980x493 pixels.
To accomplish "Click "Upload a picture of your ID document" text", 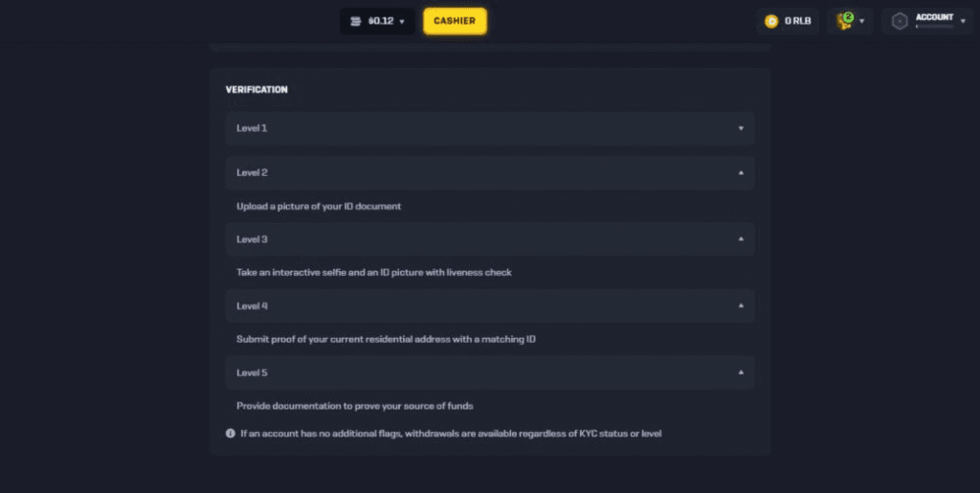I will [319, 207].
